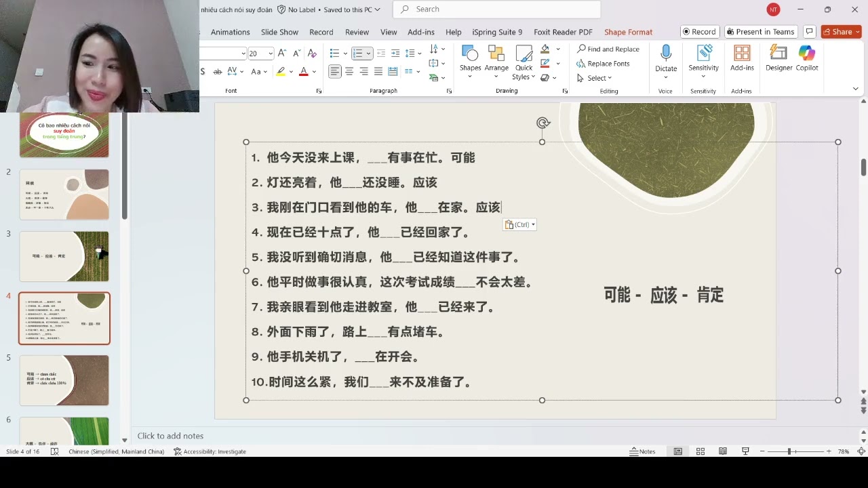Toggle the numbering list button
The height and width of the screenshot is (488, 868).
tap(357, 54)
